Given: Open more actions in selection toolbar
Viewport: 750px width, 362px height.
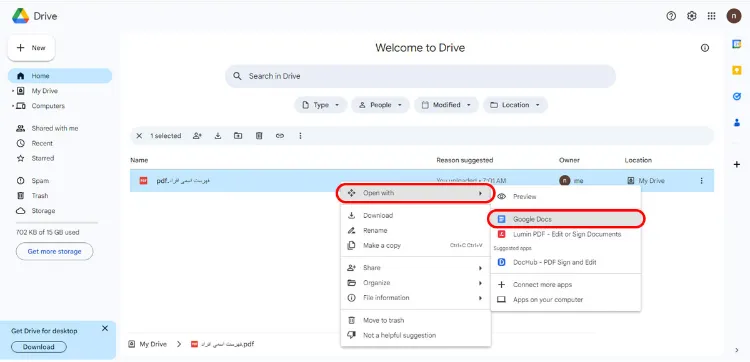Looking at the screenshot, I should (x=300, y=136).
